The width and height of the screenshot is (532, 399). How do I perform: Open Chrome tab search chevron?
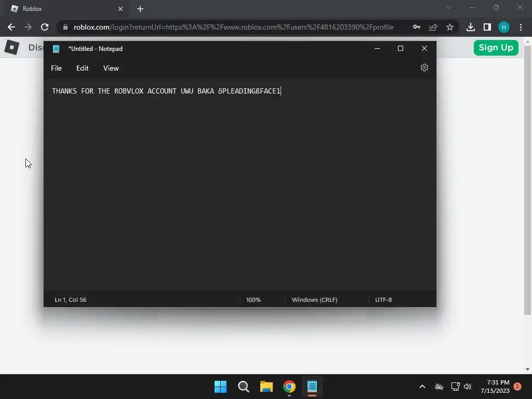point(448,7)
